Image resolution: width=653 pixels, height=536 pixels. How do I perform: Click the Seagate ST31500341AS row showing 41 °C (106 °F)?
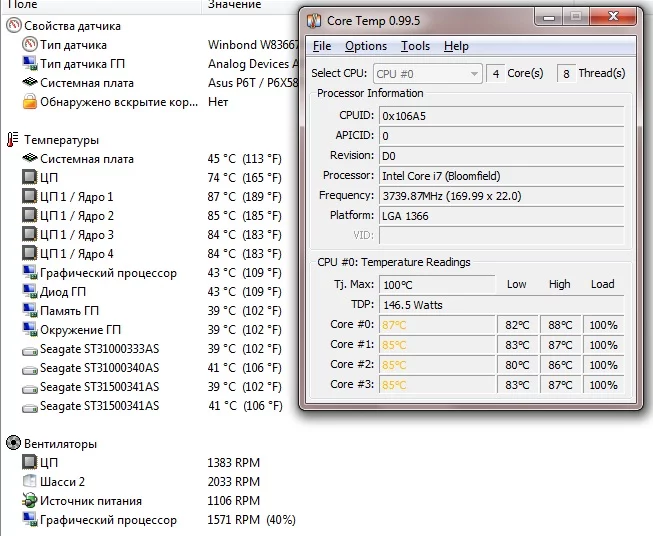(x=152, y=406)
